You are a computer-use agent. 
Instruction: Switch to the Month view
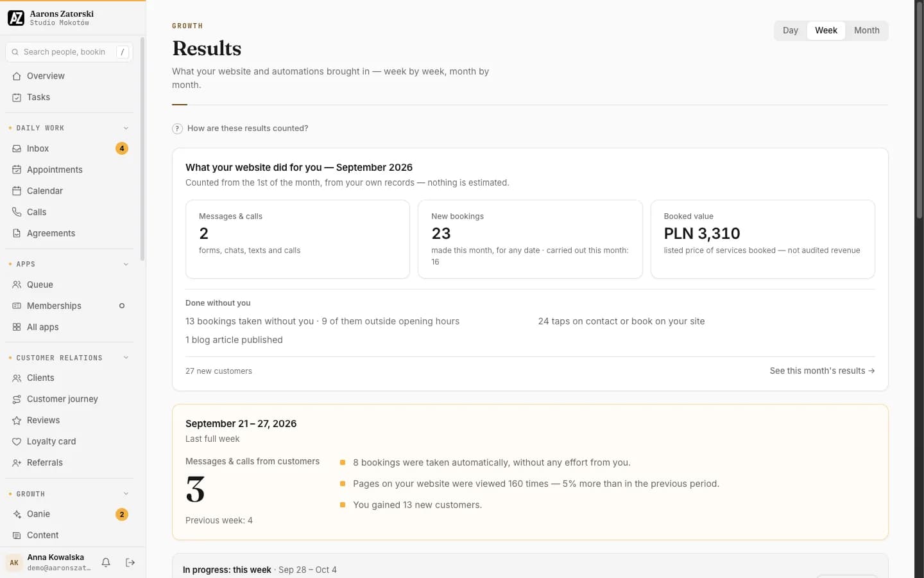pyautogui.click(x=866, y=30)
